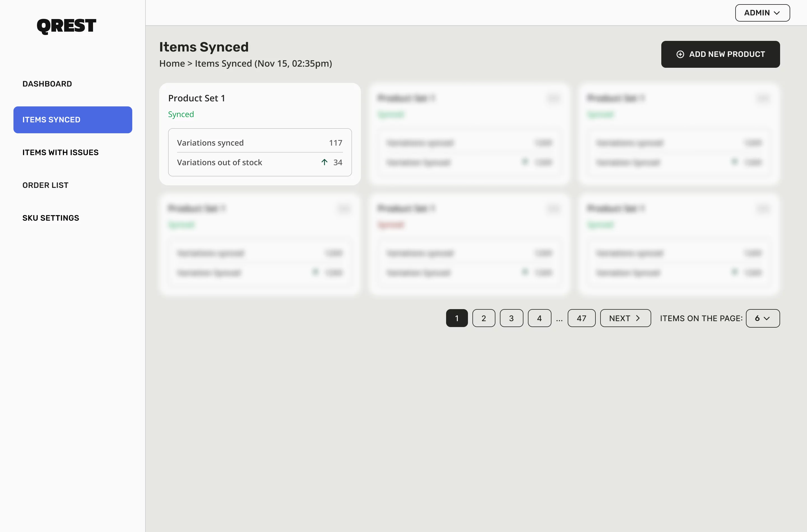Expand the items on the page selector
This screenshot has height=532, width=807.
(762, 318)
